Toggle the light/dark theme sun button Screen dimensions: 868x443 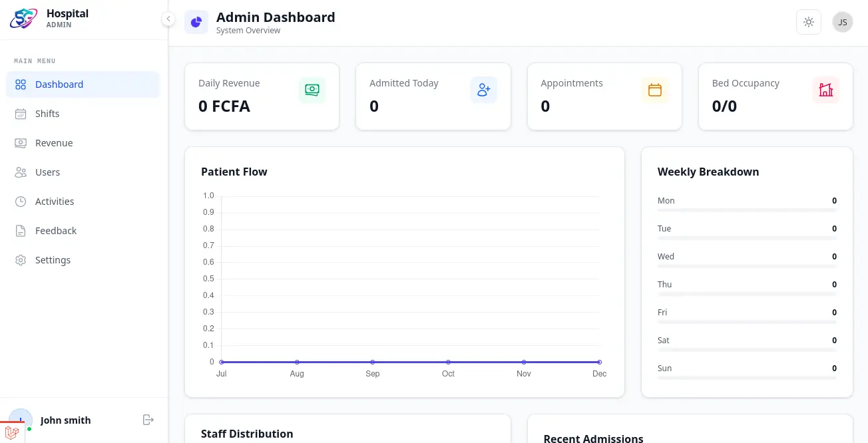808,22
